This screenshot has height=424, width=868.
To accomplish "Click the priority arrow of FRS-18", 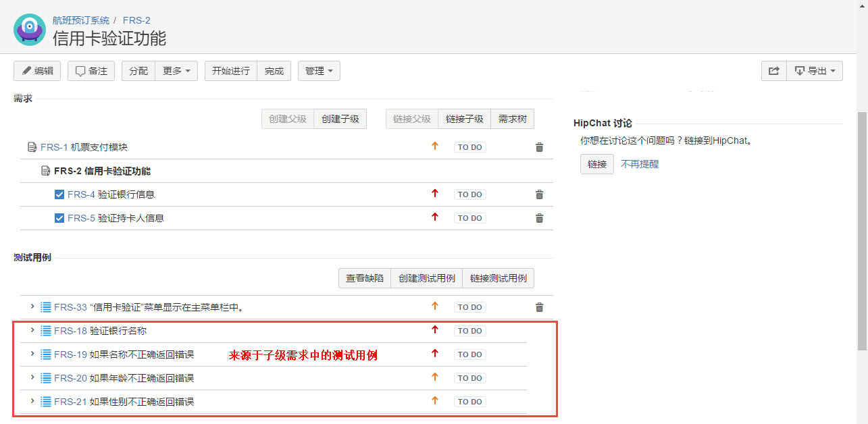I will coord(435,330).
